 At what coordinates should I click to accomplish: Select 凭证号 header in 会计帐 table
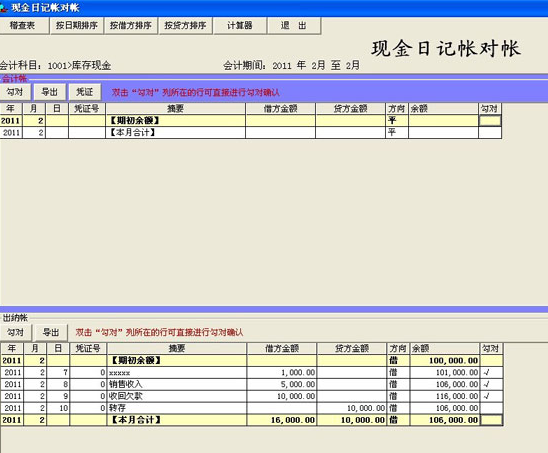point(87,109)
